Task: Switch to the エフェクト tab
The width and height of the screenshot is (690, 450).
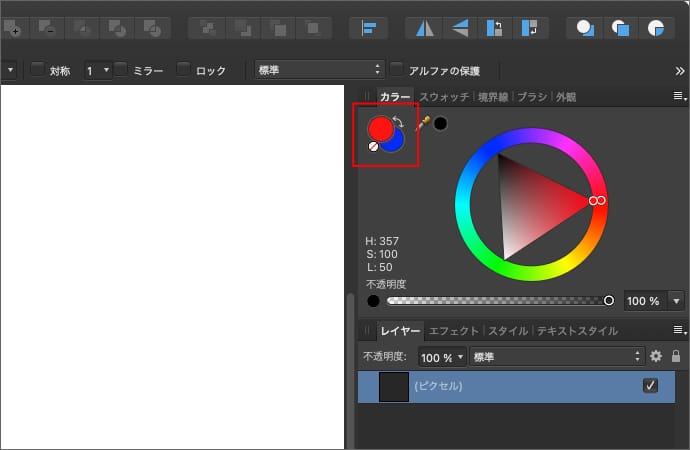Action: tap(455, 331)
